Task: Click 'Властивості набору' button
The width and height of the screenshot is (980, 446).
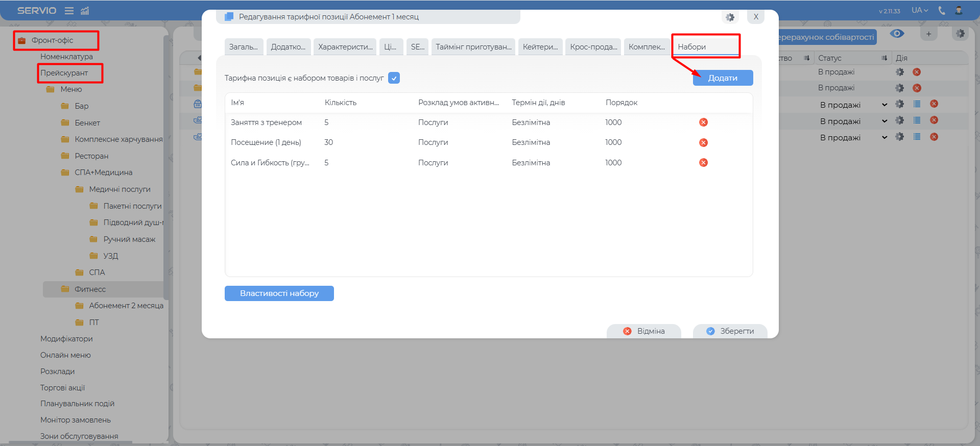Action: (x=279, y=293)
